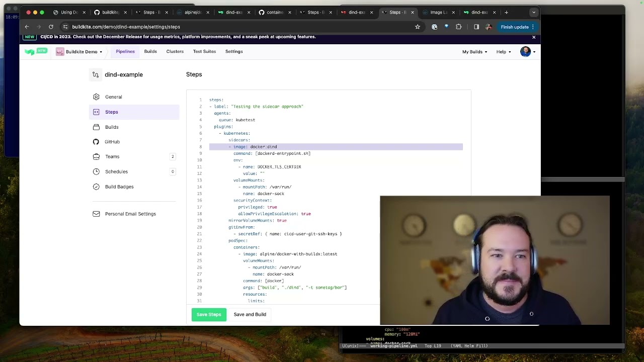Viewport: 644px width, 362px height.
Task: Go to Builds in top navigation
Action: (x=150, y=51)
